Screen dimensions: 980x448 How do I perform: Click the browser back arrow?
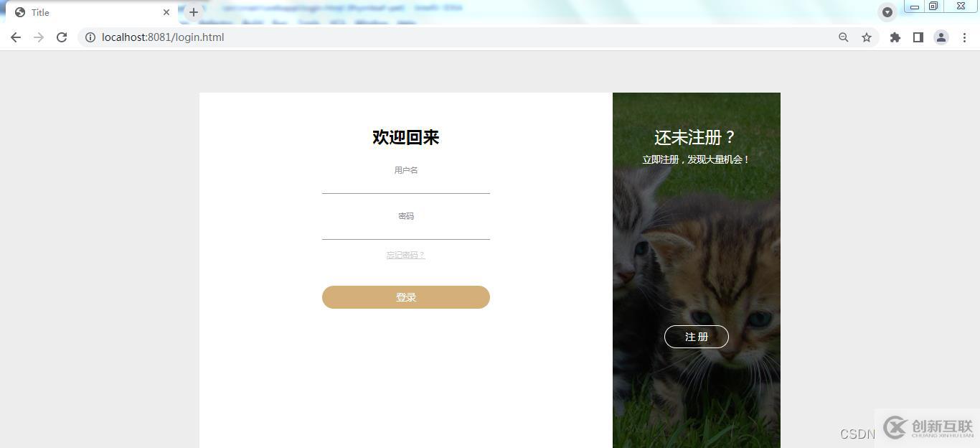click(x=16, y=37)
